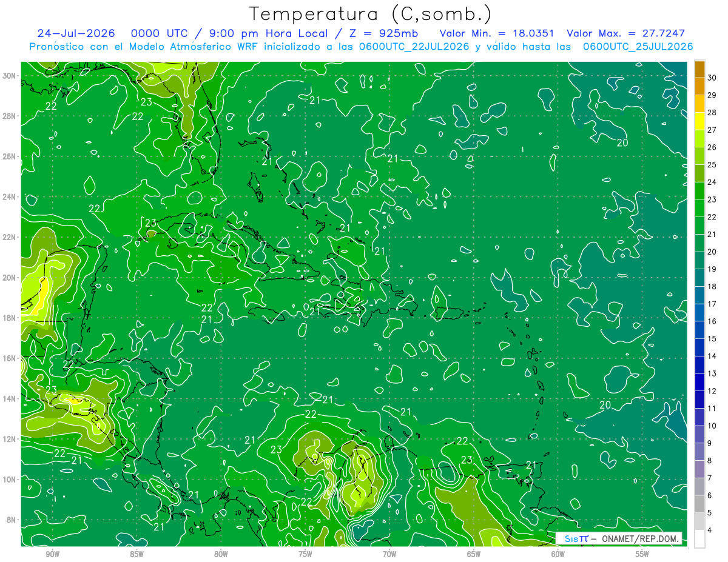This screenshot has height=562, width=728.
Task: Click the "85W" longitude label
Action: (x=136, y=554)
